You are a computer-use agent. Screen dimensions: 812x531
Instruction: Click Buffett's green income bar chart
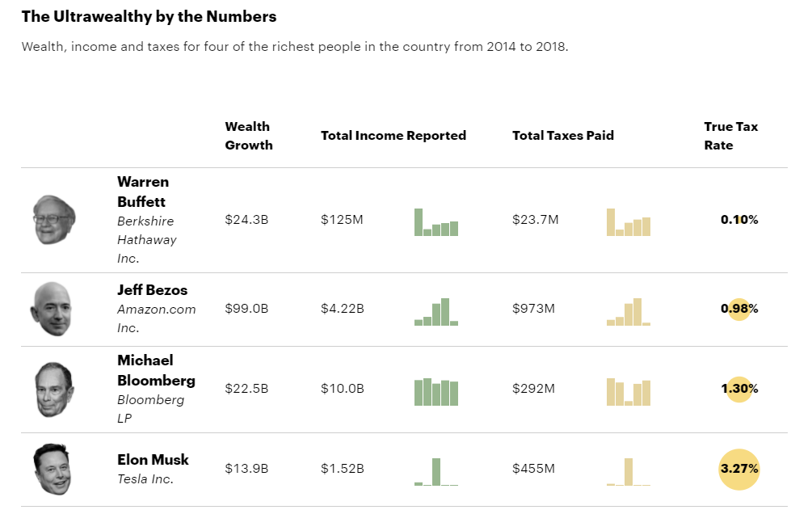point(436,222)
